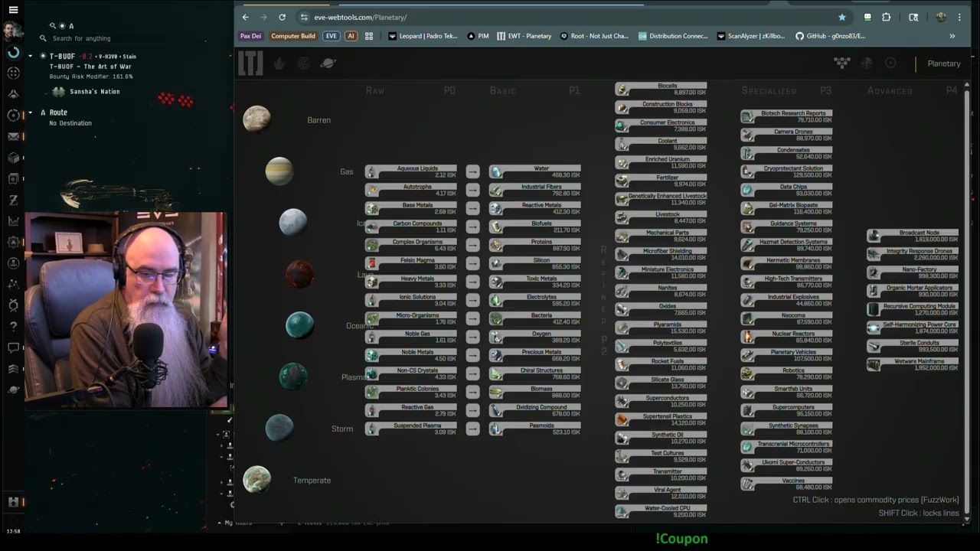Click the Planetary label in EWT header
Screen dimensions: 980x551
point(944,64)
